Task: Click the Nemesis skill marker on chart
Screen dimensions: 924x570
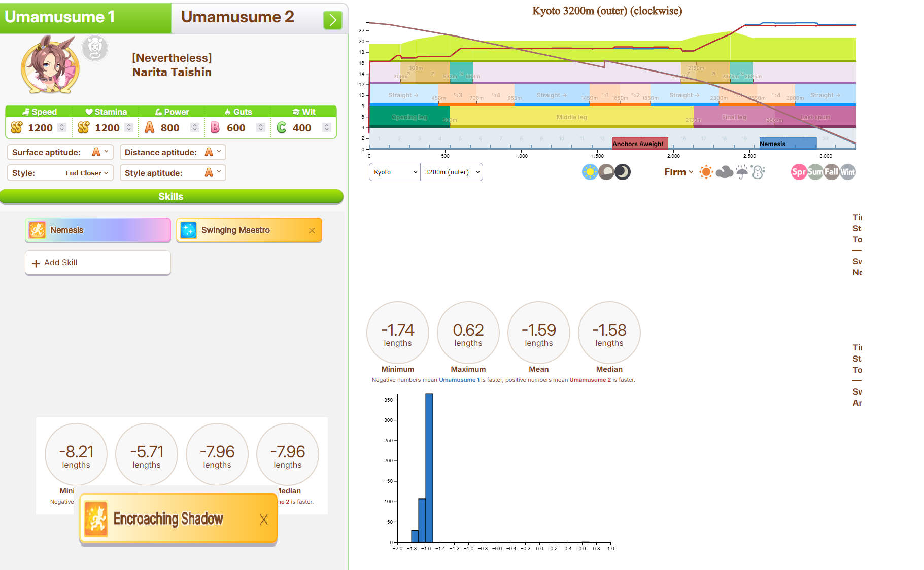Action: click(x=788, y=144)
